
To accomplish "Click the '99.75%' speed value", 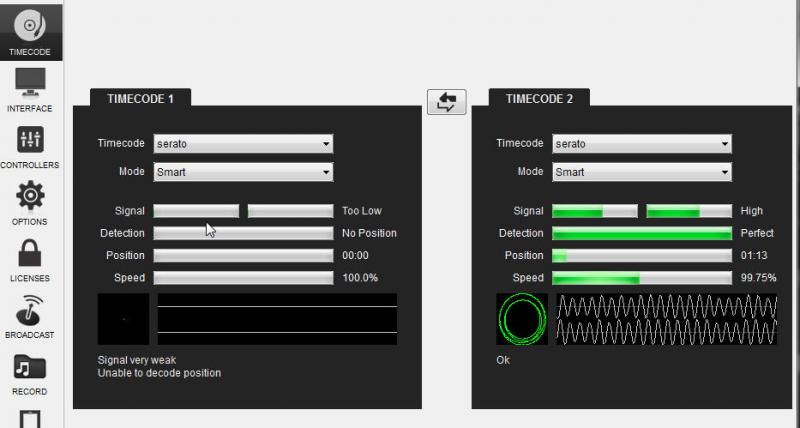I will coord(758,278).
